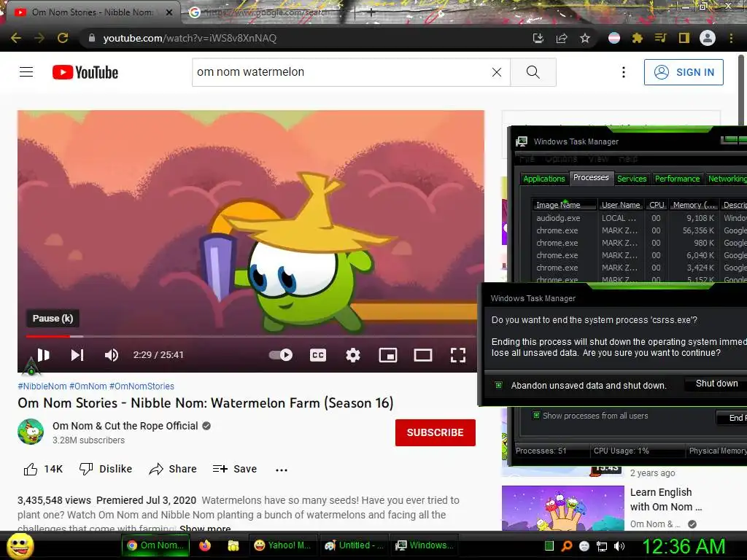Select the audiodg.exe process row
Image resolution: width=747 pixels, height=560 pixels.
tap(639, 218)
